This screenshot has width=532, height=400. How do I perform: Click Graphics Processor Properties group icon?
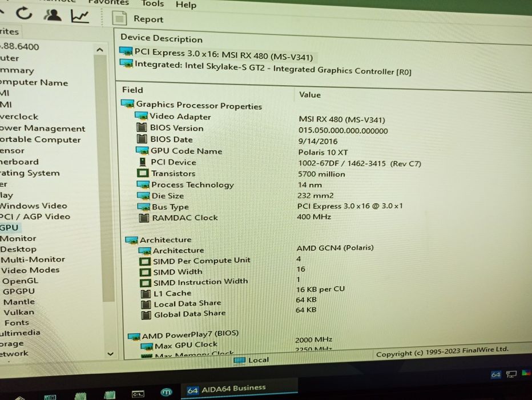(127, 103)
